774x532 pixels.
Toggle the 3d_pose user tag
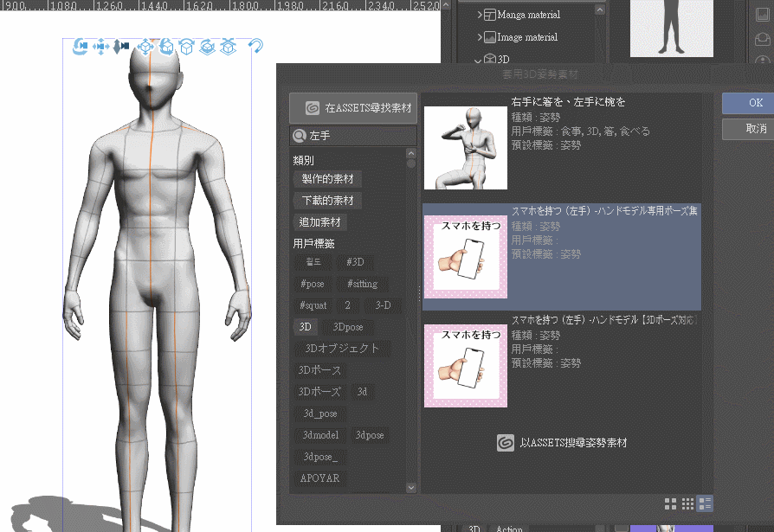click(x=319, y=413)
